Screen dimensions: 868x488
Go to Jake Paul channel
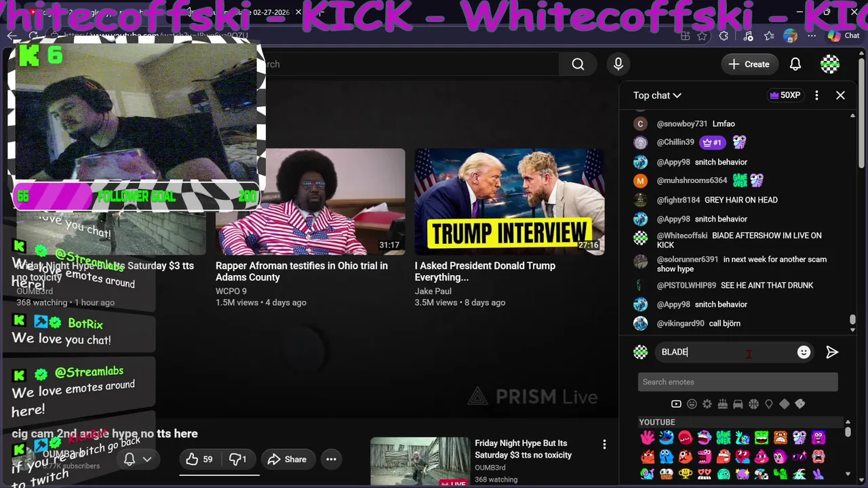coord(433,291)
